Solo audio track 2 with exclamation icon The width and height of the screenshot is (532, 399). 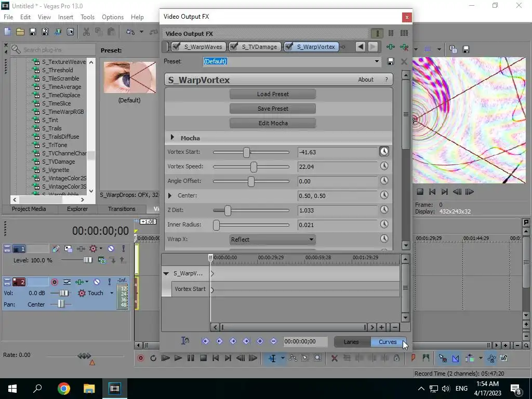click(109, 282)
